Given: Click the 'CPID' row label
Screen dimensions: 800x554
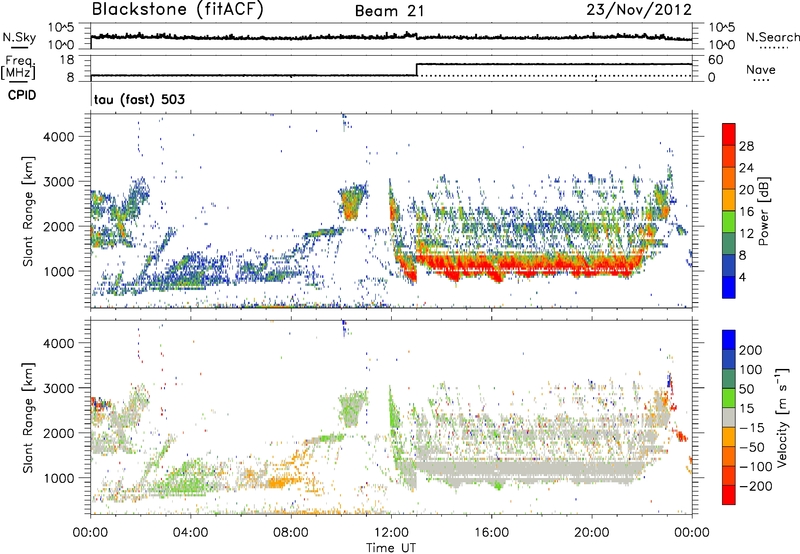Looking at the screenshot, I should (x=22, y=95).
